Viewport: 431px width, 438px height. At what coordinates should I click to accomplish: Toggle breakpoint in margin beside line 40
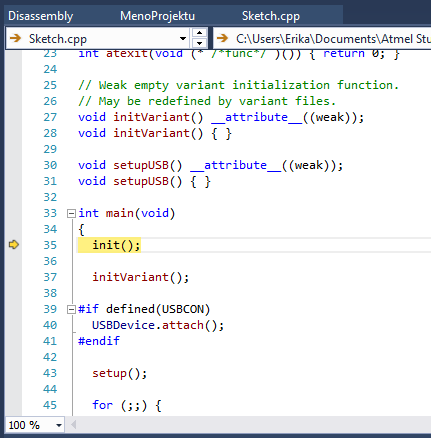click(13, 325)
